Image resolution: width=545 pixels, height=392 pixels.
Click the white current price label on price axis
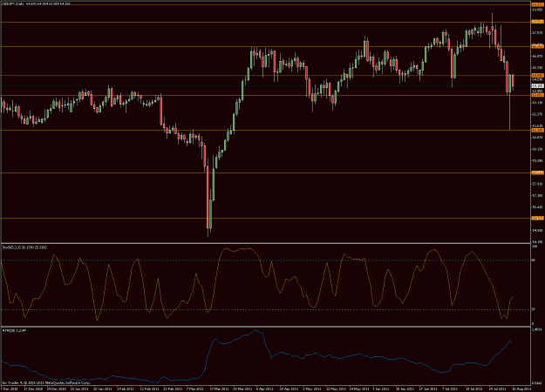click(537, 85)
